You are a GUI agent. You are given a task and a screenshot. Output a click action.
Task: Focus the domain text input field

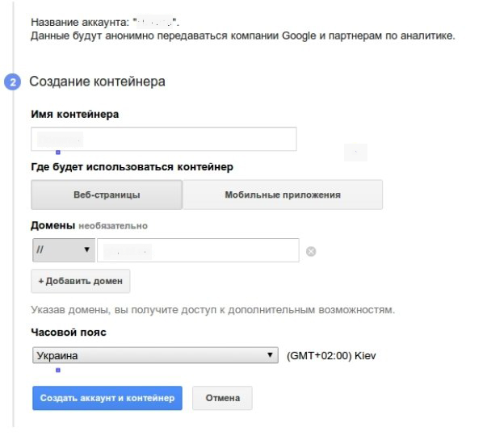[x=198, y=250]
